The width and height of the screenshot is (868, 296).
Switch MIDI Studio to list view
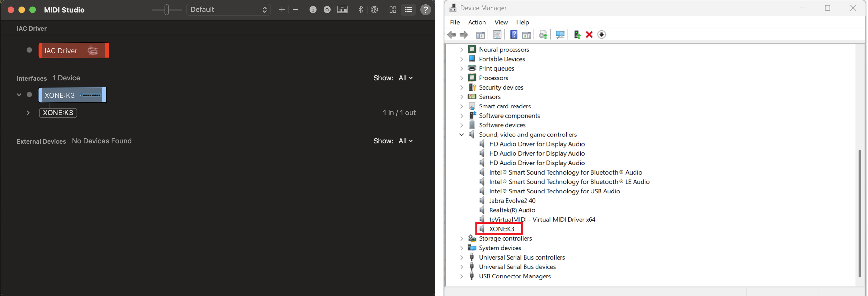408,10
